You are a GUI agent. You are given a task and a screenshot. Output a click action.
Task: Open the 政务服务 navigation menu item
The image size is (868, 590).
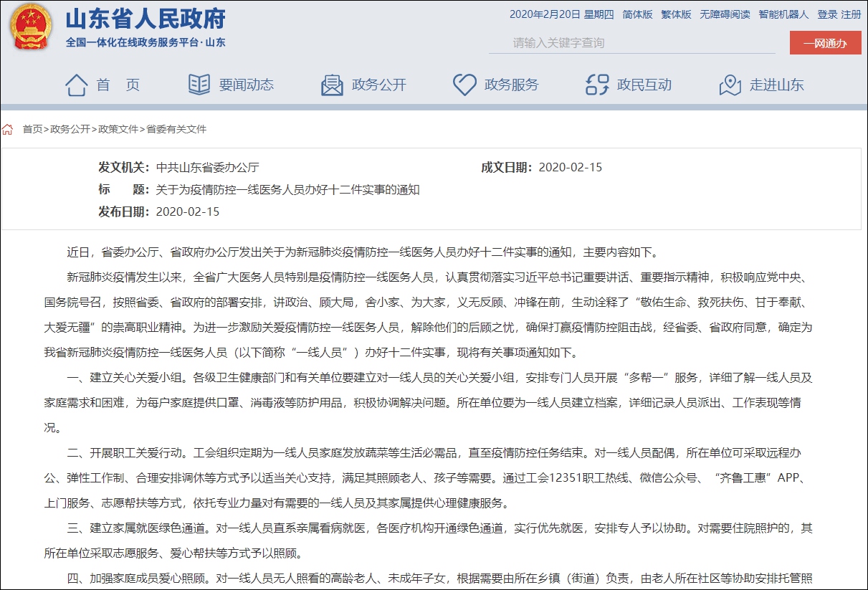click(512, 85)
